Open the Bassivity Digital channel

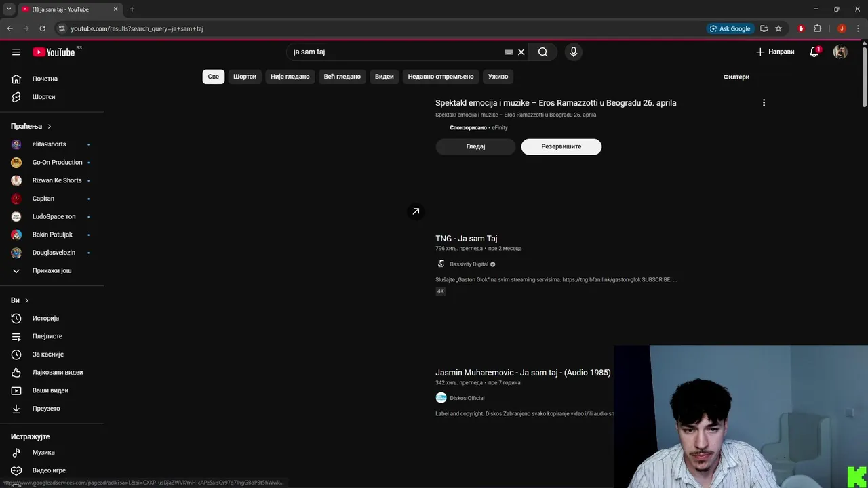[x=469, y=264]
